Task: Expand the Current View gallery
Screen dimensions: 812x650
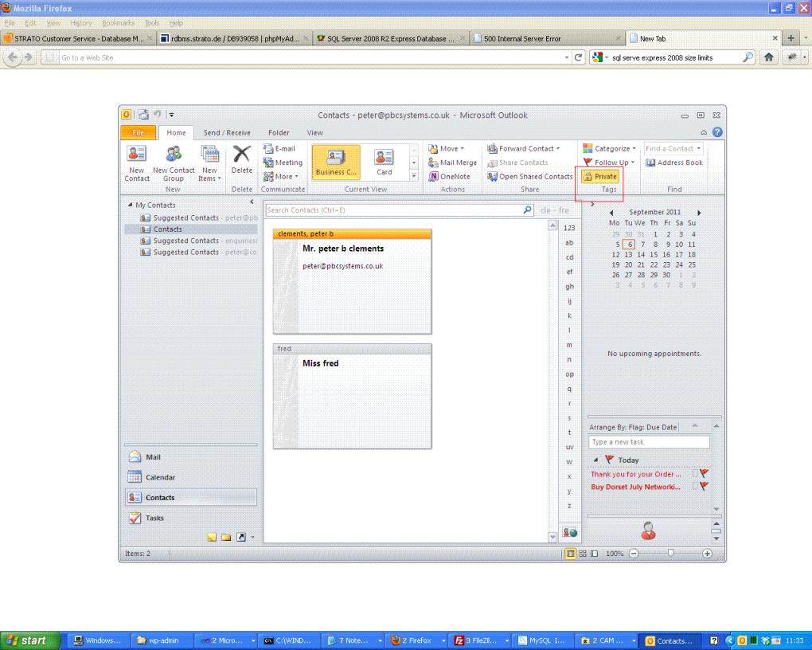Action: pyautogui.click(x=414, y=176)
